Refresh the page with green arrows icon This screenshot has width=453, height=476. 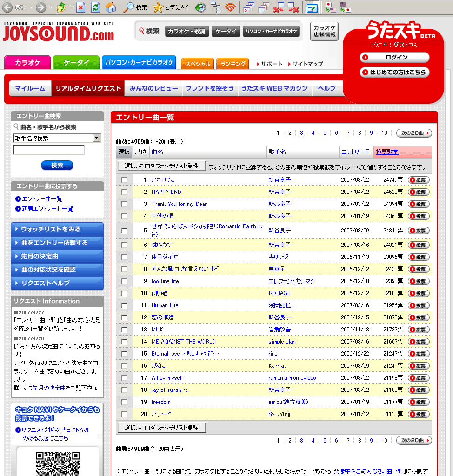click(x=95, y=7)
